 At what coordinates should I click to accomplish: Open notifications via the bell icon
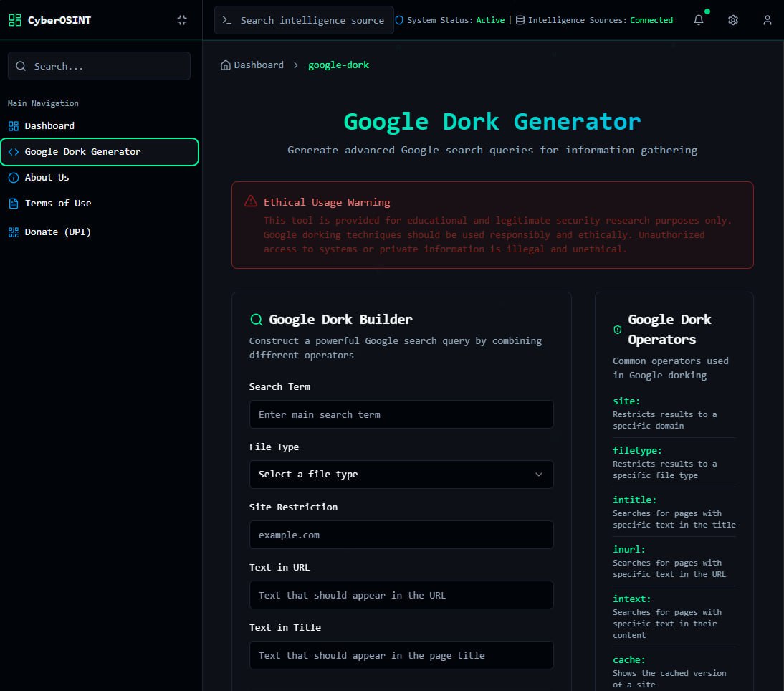(699, 20)
